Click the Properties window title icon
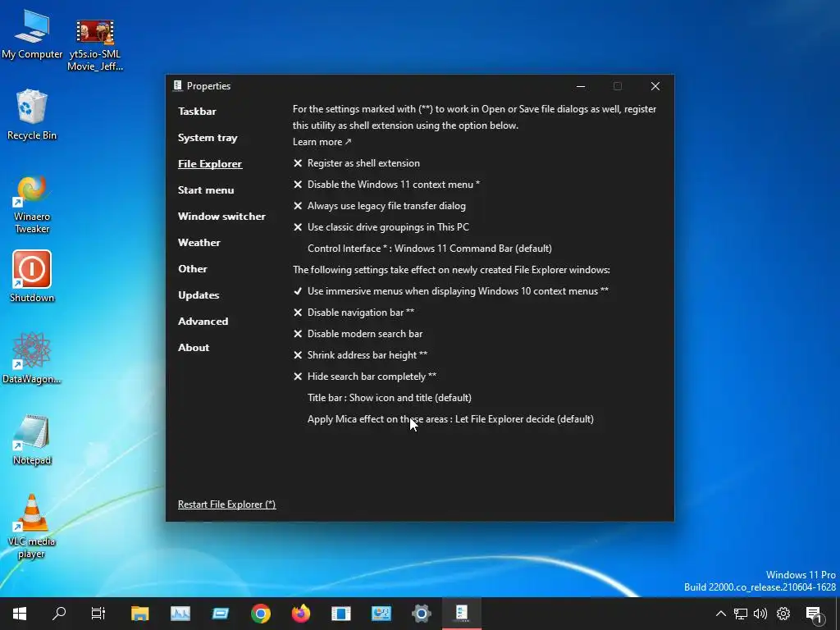 coord(177,85)
